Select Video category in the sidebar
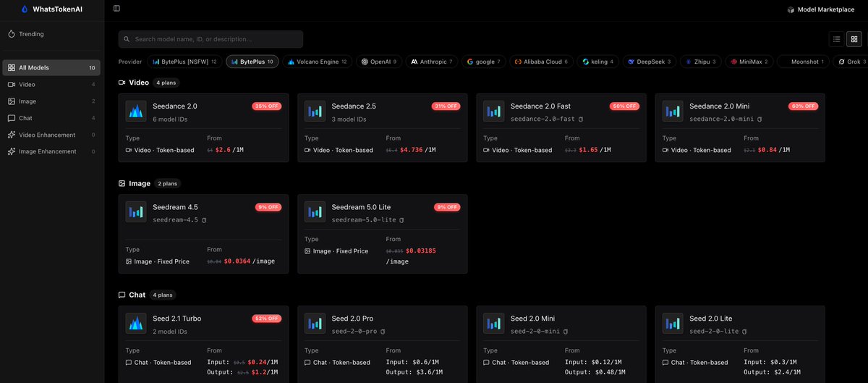This screenshot has width=868, height=383. coord(52,84)
